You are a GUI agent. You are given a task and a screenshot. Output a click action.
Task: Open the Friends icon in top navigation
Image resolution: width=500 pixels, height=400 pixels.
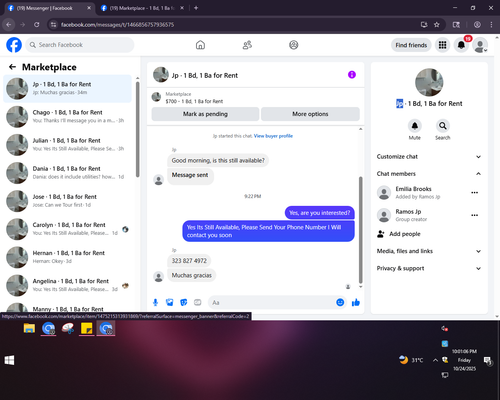coord(247,45)
